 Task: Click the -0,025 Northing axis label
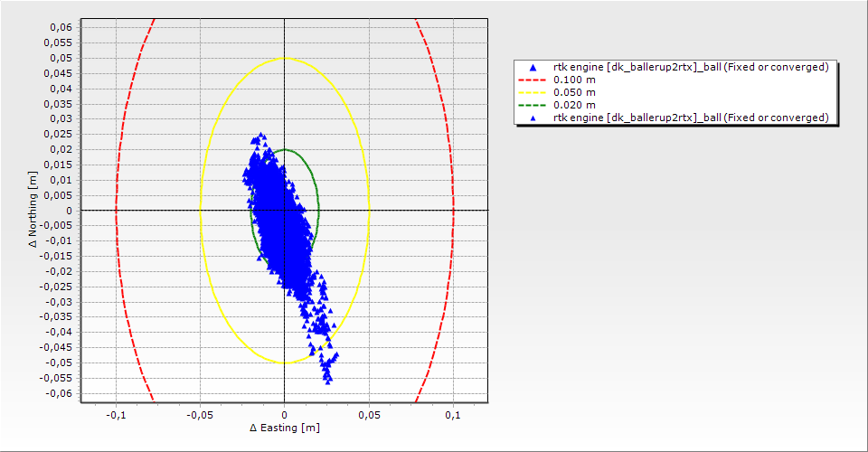[56, 287]
